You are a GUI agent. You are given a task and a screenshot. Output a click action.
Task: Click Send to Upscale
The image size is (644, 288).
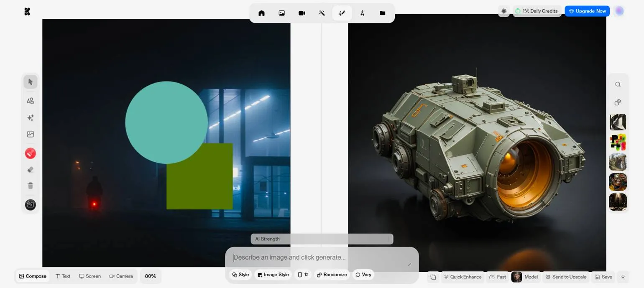566,277
